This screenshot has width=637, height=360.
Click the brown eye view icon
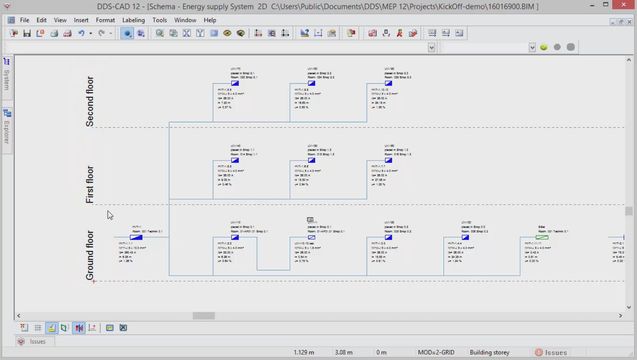pyautogui.click(x=227, y=33)
